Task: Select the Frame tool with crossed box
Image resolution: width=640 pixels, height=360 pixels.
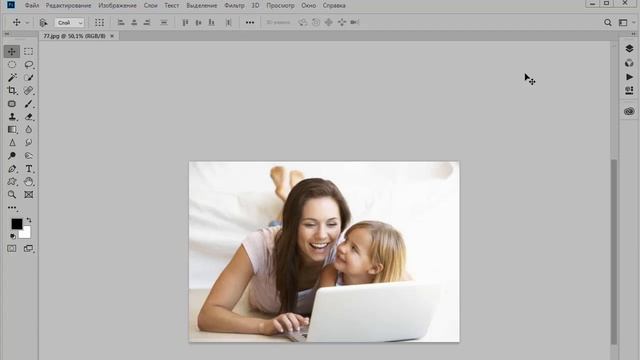Action: click(28, 195)
